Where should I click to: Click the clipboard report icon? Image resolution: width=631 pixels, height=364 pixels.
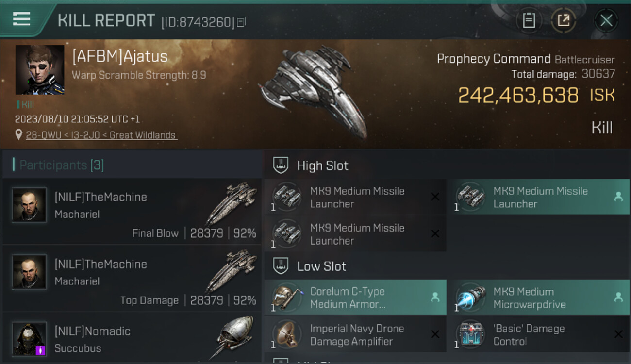click(x=529, y=20)
